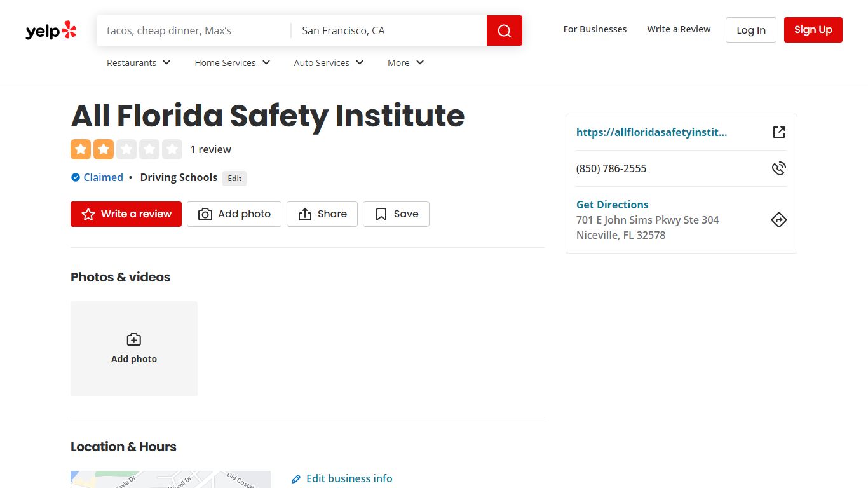Select the third rating star
The image size is (868, 488).
click(126, 149)
